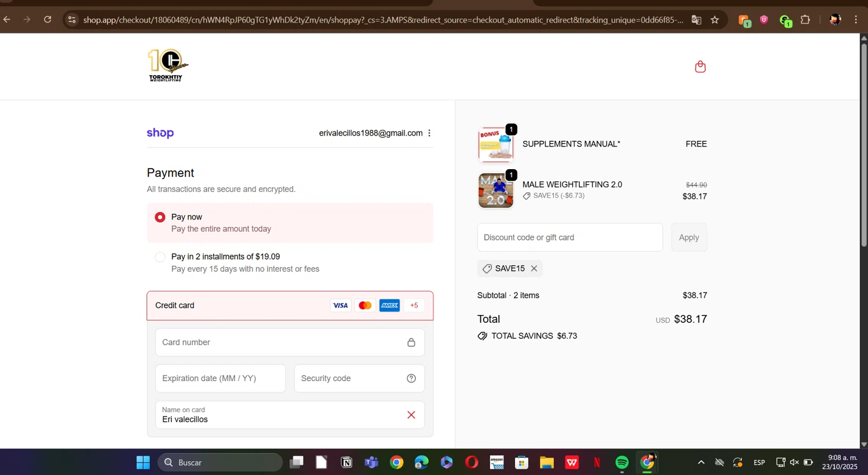Focus the Security code field
The width and height of the screenshot is (868, 475).
[x=359, y=378]
